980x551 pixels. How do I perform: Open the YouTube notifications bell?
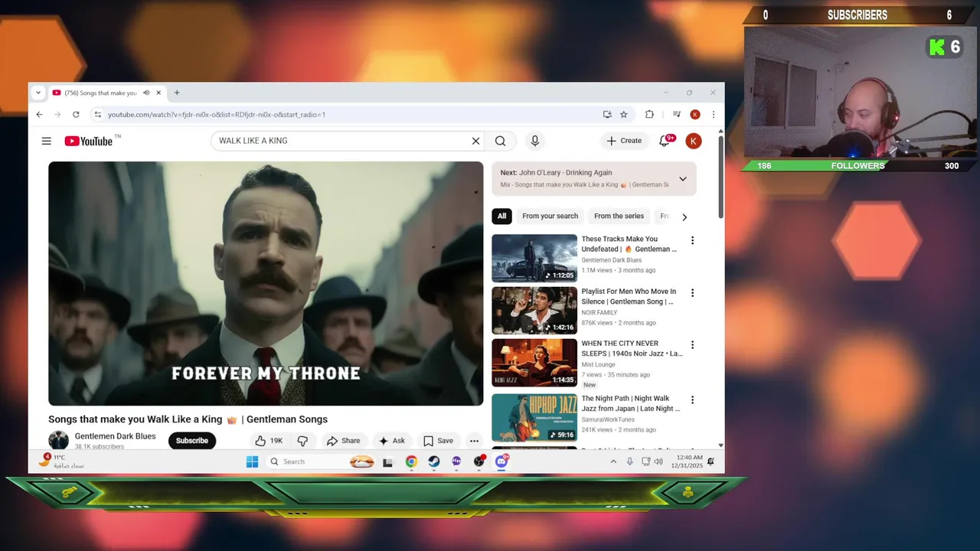[x=665, y=141]
